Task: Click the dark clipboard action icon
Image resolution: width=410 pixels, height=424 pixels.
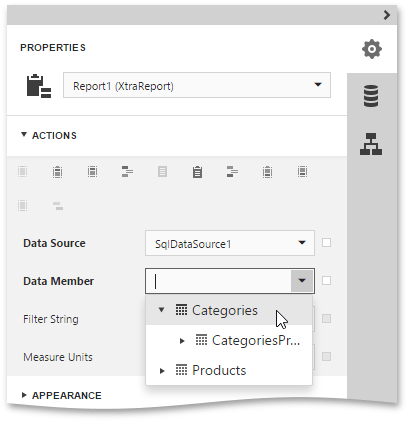Action: [x=197, y=172]
